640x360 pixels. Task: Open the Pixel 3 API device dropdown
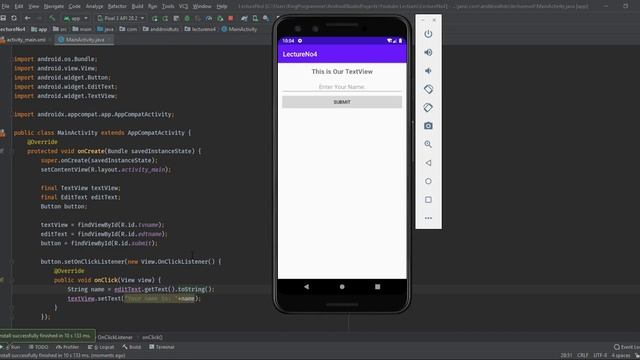[121, 18]
